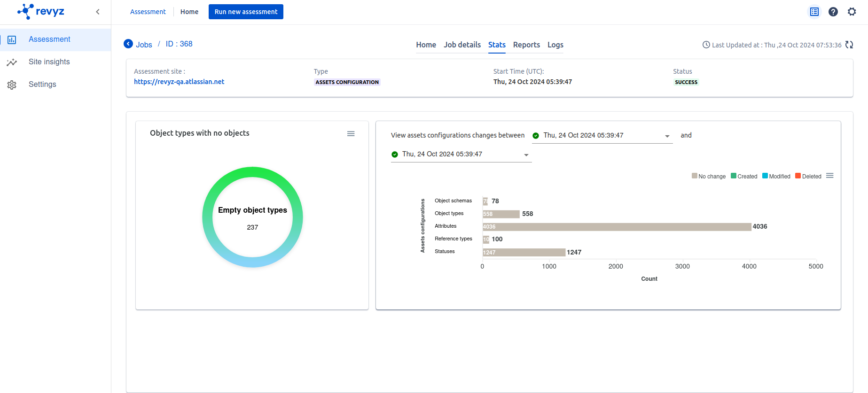Open the donut chart hamburger menu
Viewport: 868px width, 393px height.
click(x=351, y=134)
